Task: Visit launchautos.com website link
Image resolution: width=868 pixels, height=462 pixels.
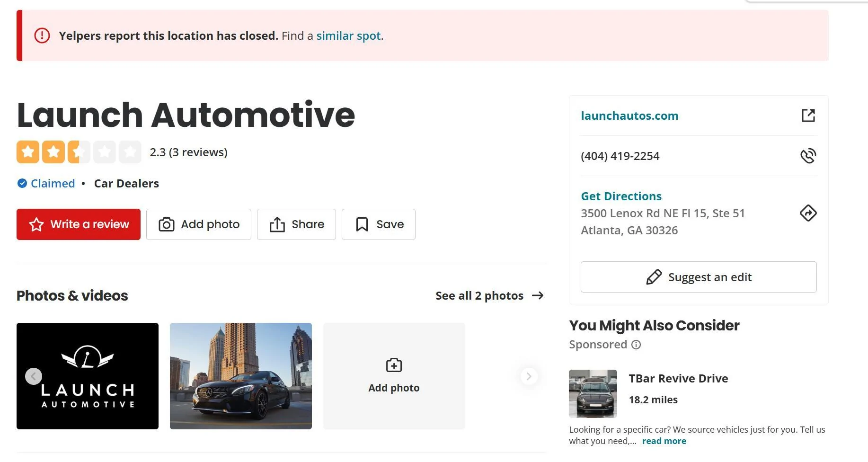Action: (629, 115)
